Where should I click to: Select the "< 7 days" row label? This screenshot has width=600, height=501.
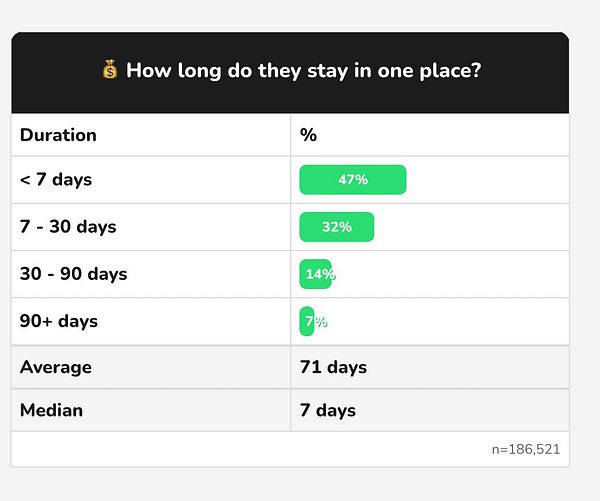point(56,180)
